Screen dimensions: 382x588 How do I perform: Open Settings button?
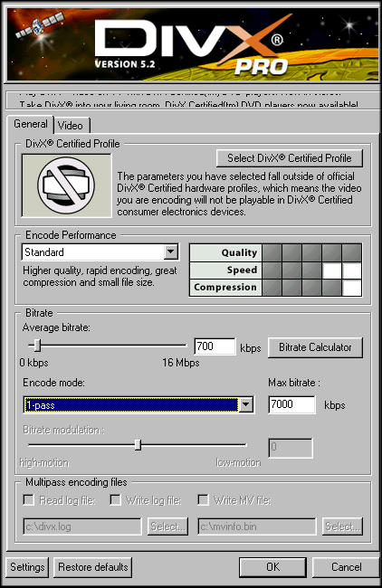click(x=27, y=567)
